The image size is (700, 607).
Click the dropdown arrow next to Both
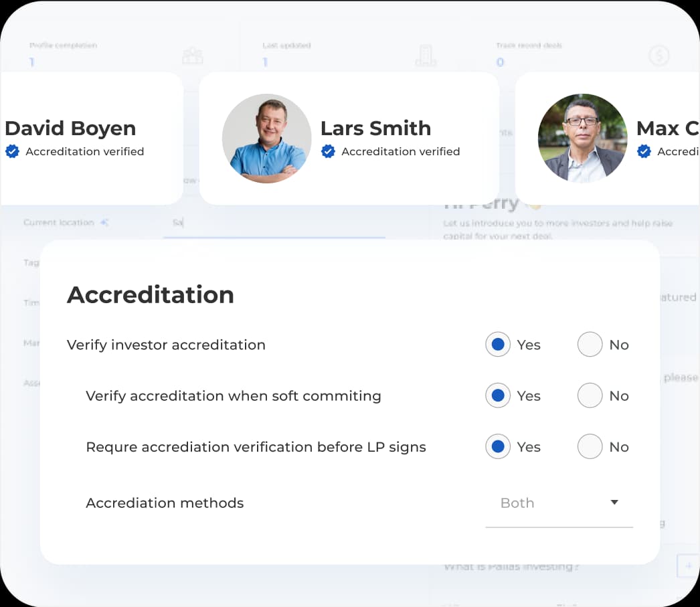pos(614,503)
